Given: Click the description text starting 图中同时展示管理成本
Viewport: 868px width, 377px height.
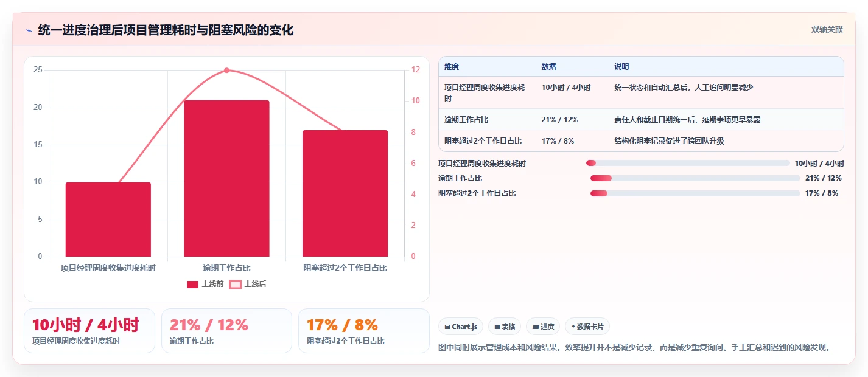Looking at the screenshot, I should coord(634,348).
